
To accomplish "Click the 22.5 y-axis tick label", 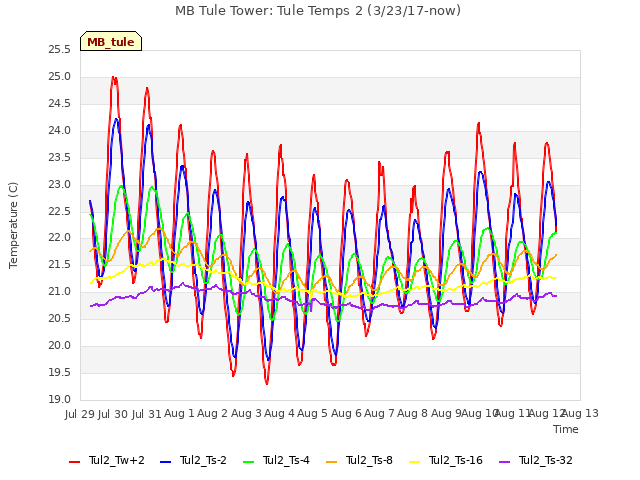I will tap(59, 211).
